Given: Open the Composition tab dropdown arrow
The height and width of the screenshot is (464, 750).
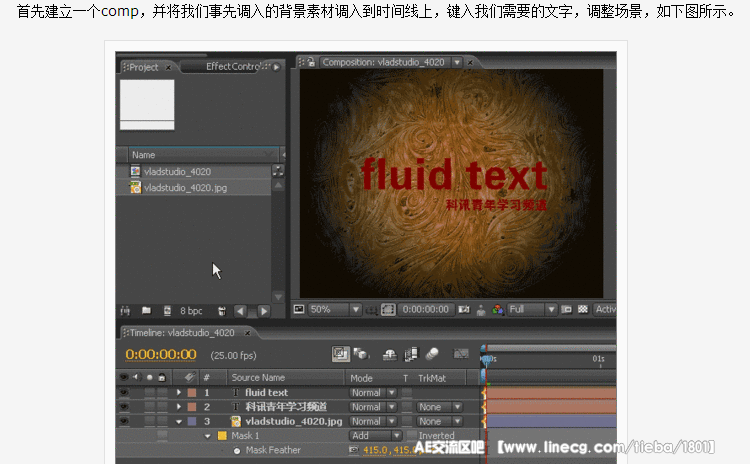Looking at the screenshot, I should [457, 62].
